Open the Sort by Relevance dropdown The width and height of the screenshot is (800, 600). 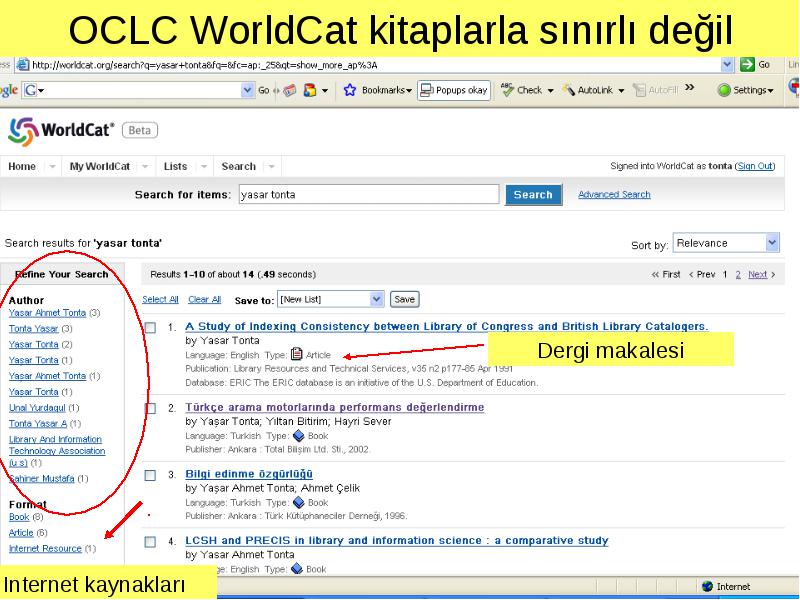(x=772, y=243)
